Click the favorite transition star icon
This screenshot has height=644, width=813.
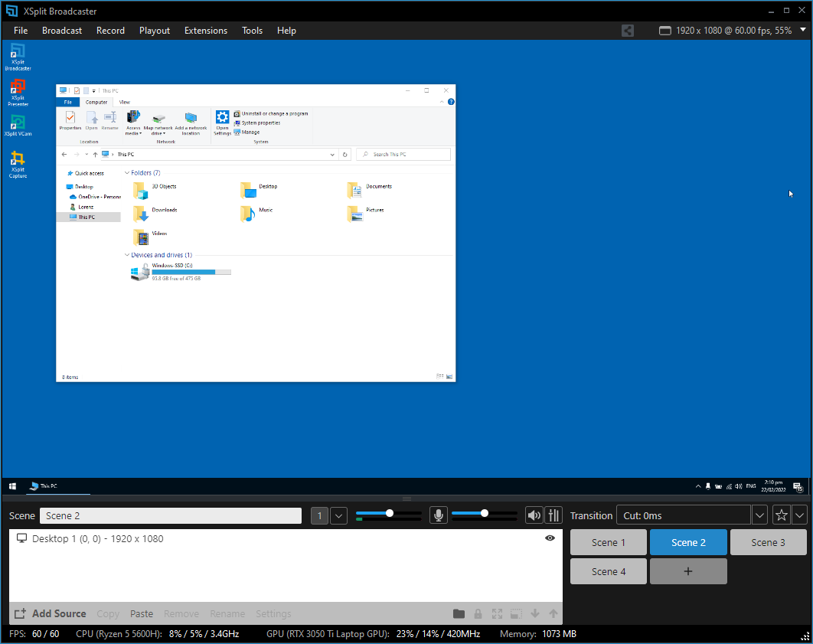pyautogui.click(x=782, y=515)
